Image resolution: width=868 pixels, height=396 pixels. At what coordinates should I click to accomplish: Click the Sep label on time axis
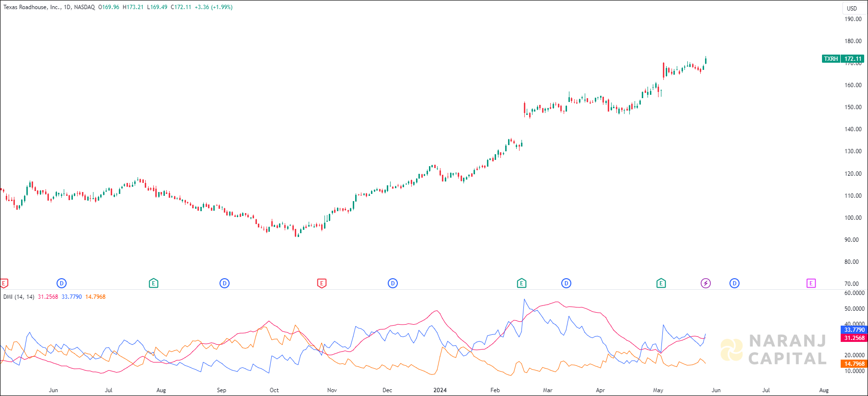pyautogui.click(x=221, y=390)
